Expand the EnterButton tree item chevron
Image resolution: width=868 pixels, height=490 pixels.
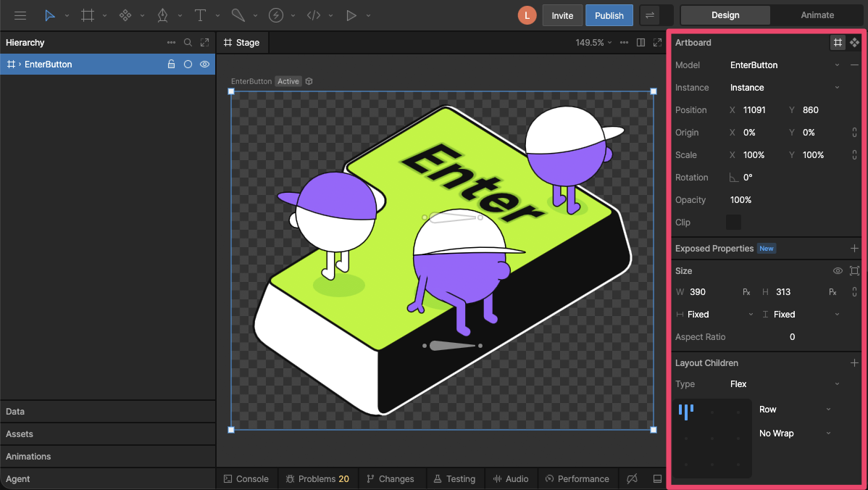click(20, 65)
